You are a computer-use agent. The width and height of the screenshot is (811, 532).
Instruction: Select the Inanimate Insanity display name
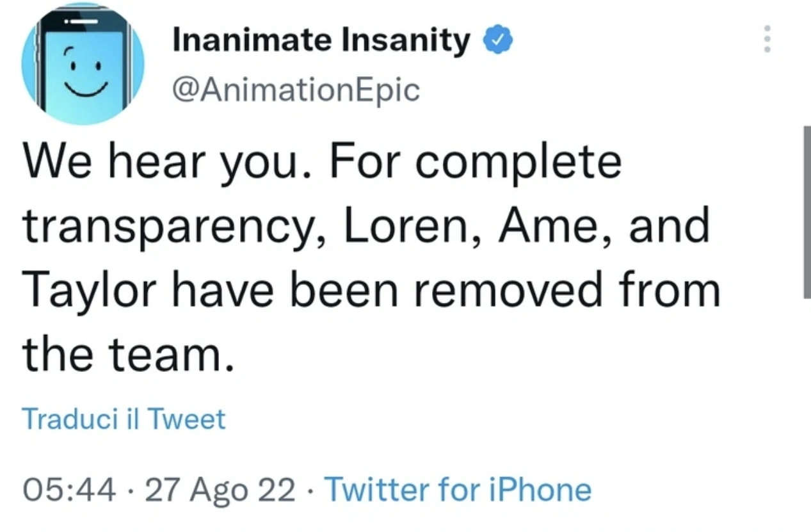[319, 38]
